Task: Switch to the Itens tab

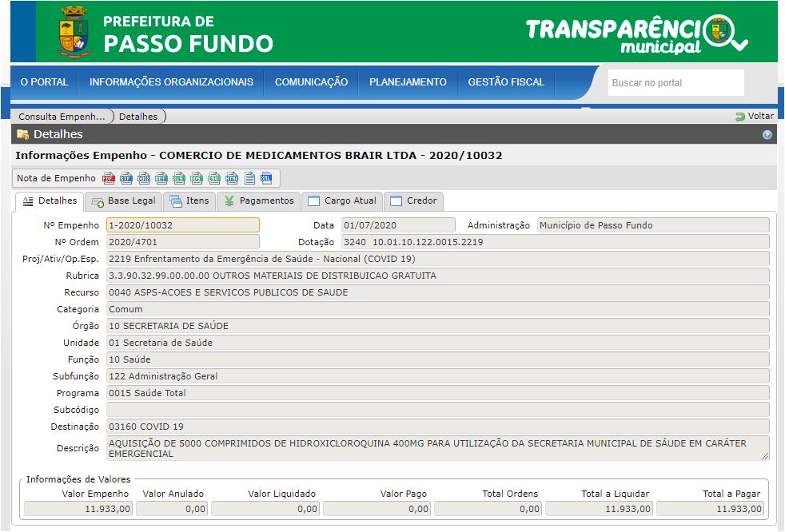Action: (x=189, y=201)
